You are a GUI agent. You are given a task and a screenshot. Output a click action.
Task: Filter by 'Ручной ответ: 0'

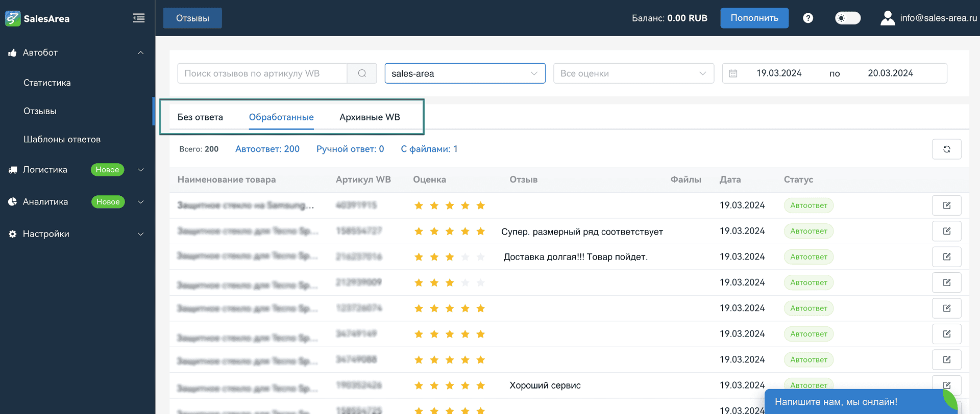tap(350, 149)
